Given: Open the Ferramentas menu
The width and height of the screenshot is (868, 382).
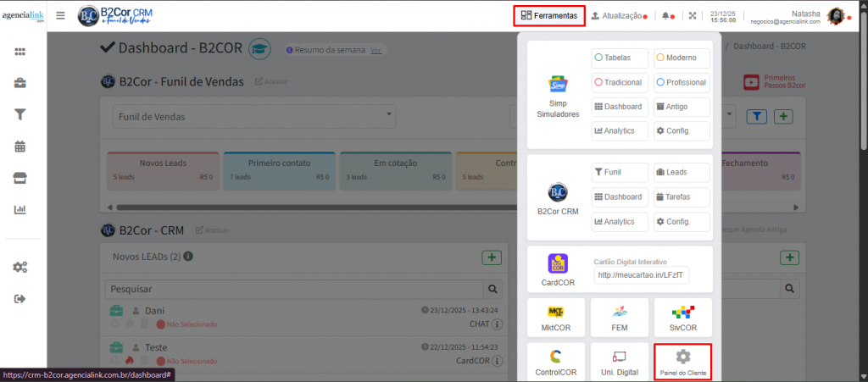Looking at the screenshot, I should coord(549,15).
